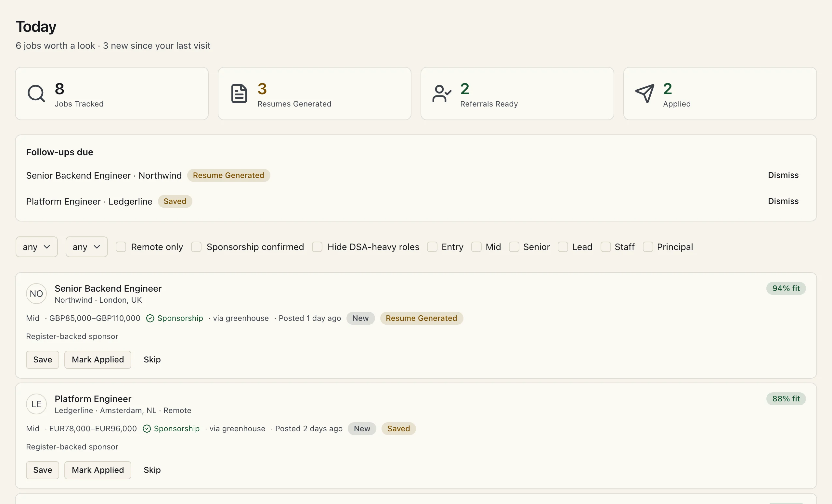The width and height of the screenshot is (832, 504).
Task: Click the person-check icon on Referrals Ready card
Action: point(442,94)
